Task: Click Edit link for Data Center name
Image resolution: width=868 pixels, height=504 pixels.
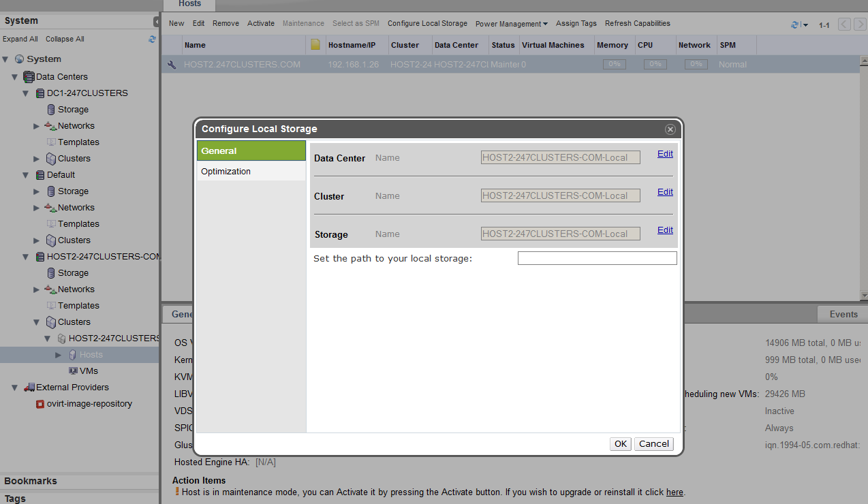Action: pyautogui.click(x=665, y=154)
